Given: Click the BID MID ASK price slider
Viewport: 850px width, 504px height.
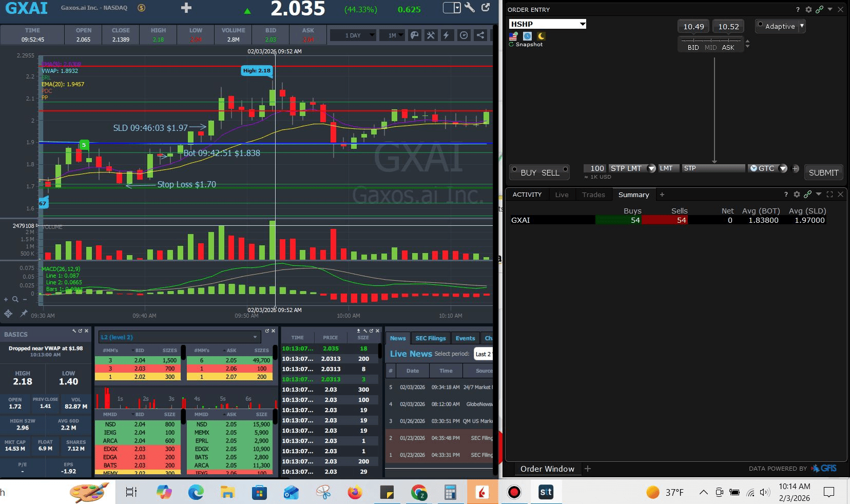Looking at the screenshot, I should click(x=711, y=44).
